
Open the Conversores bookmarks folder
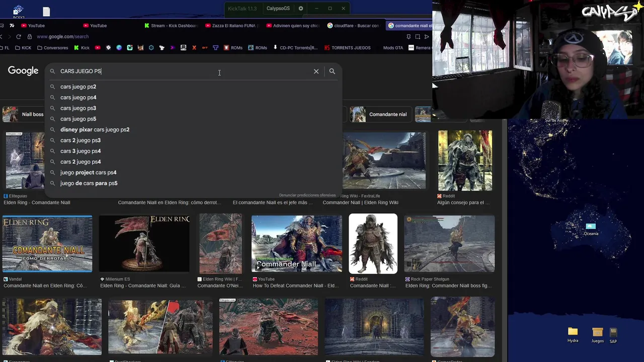52,48
